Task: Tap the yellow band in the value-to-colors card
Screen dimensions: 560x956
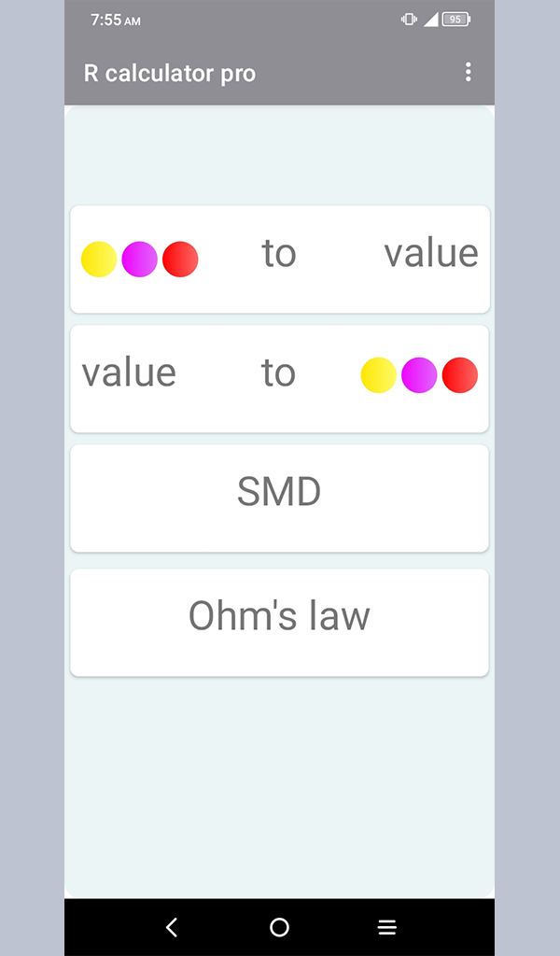Action: tap(378, 375)
